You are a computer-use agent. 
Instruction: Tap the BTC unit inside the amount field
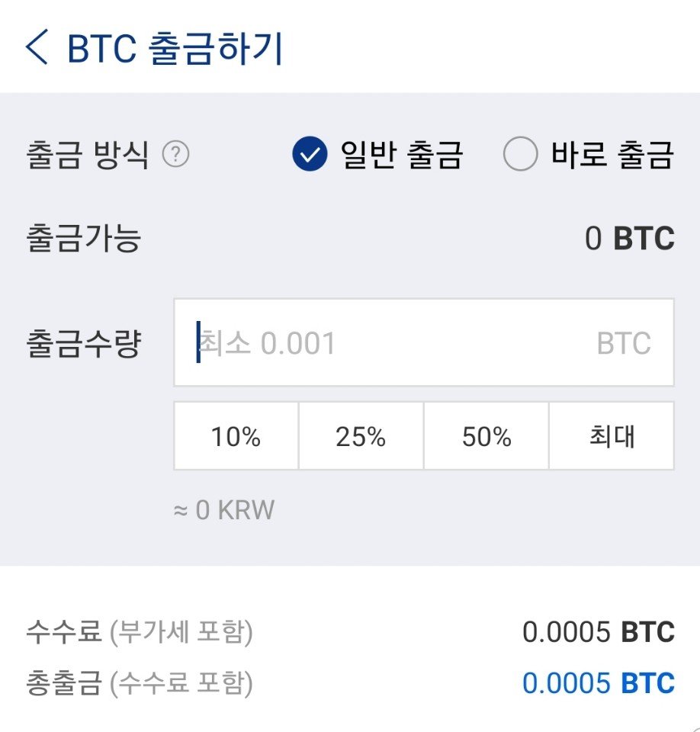(x=624, y=343)
